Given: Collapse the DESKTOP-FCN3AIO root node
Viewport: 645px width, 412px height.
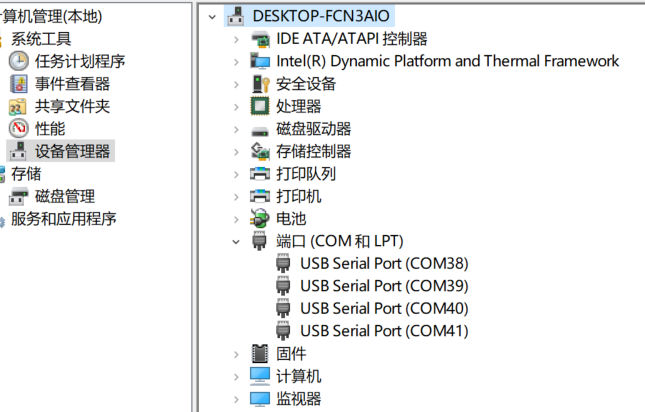Looking at the screenshot, I should [212, 17].
